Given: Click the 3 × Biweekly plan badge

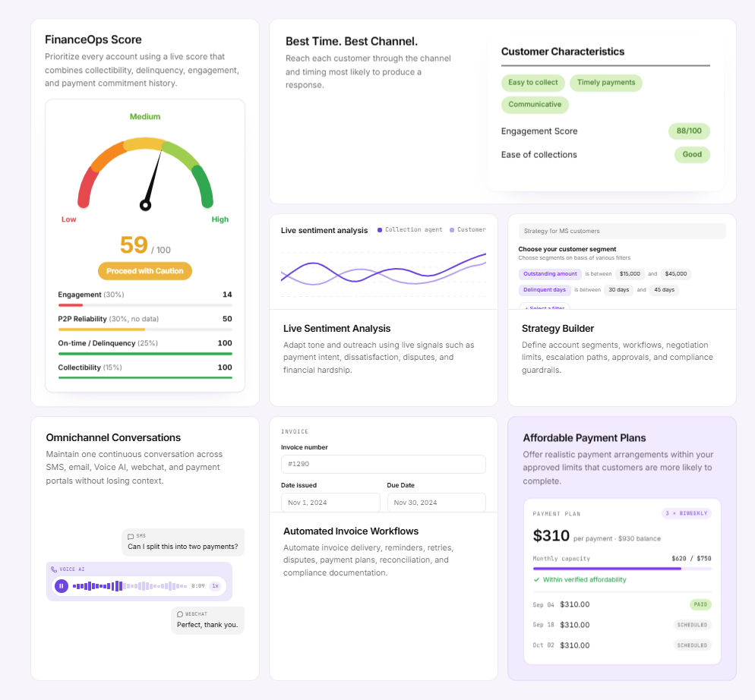Looking at the screenshot, I should pyautogui.click(x=687, y=514).
